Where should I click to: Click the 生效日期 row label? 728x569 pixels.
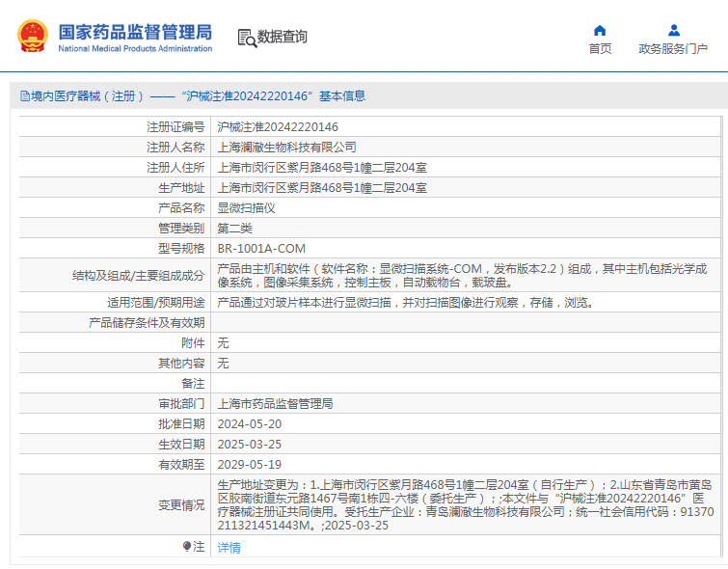click(x=181, y=444)
